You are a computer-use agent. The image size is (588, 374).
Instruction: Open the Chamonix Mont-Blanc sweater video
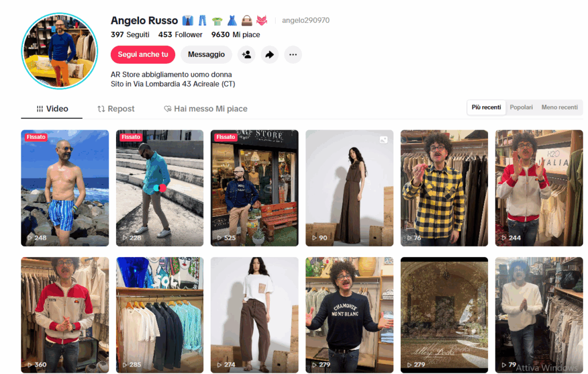[349, 314]
